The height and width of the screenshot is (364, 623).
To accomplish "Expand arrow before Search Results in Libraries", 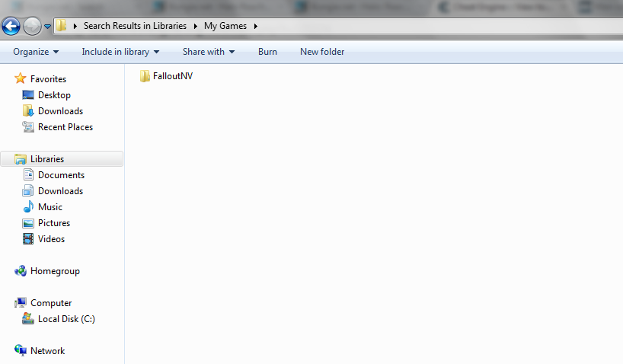I will point(75,26).
